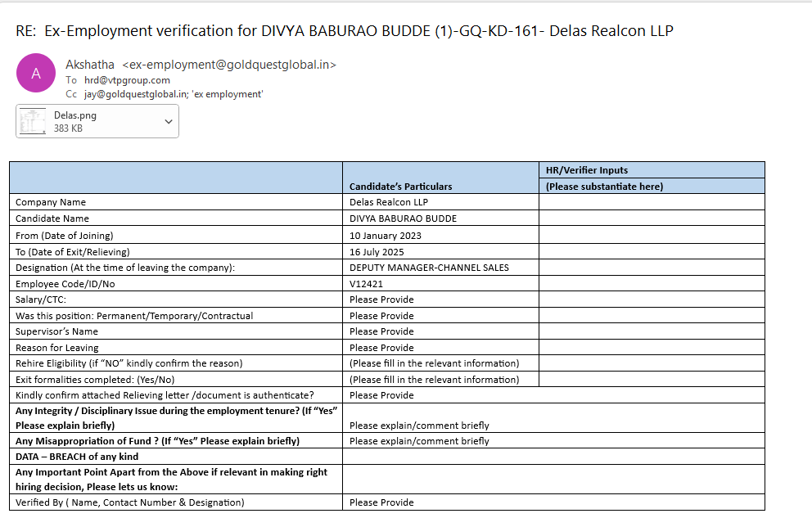Image resolution: width=812 pixels, height=518 pixels.
Task: Open the Delas.png attachment thumbnail
Action: pos(33,121)
